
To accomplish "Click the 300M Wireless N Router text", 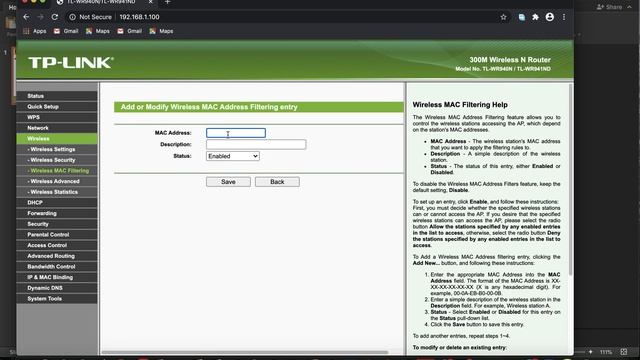I will pyautogui.click(x=510, y=60).
